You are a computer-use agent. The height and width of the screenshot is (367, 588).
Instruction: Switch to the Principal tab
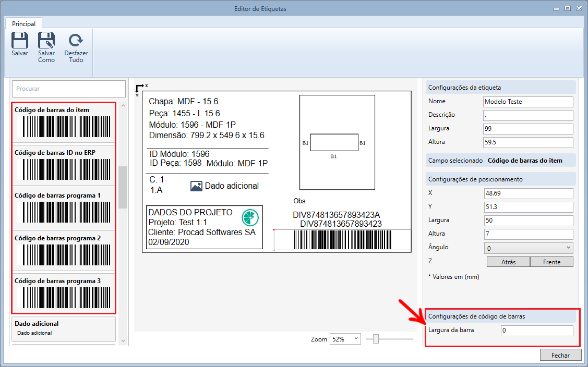[x=24, y=23]
